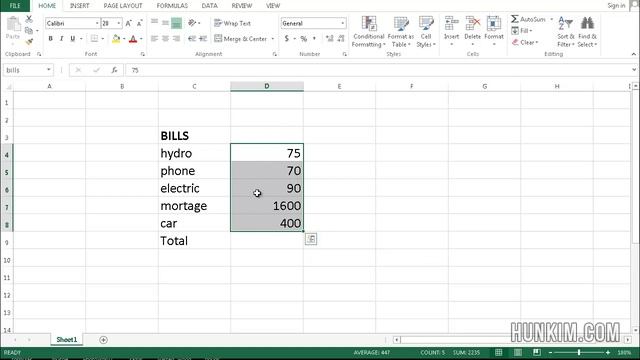Open the General number format dropdown

[x=342, y=23]
